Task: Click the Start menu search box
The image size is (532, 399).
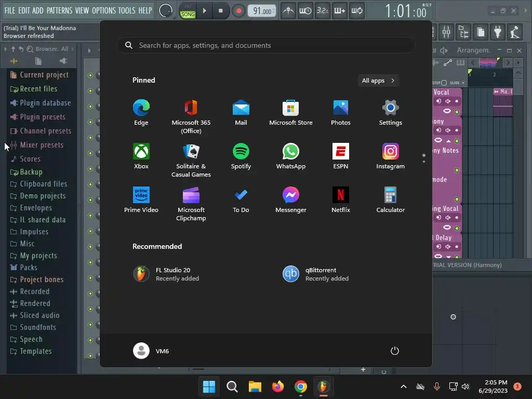Action: pyautogui.click(x=266, y=46)
